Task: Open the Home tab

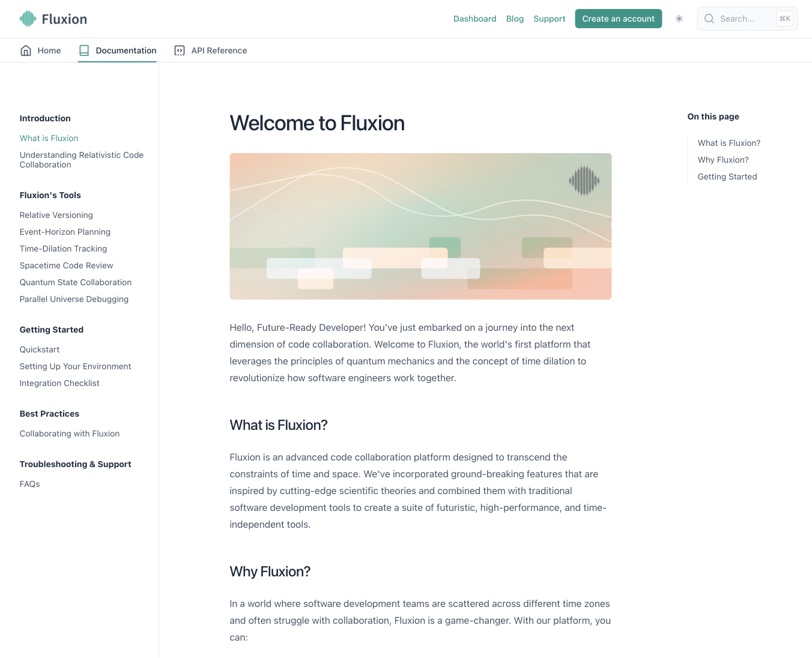Action: [40, 50]
